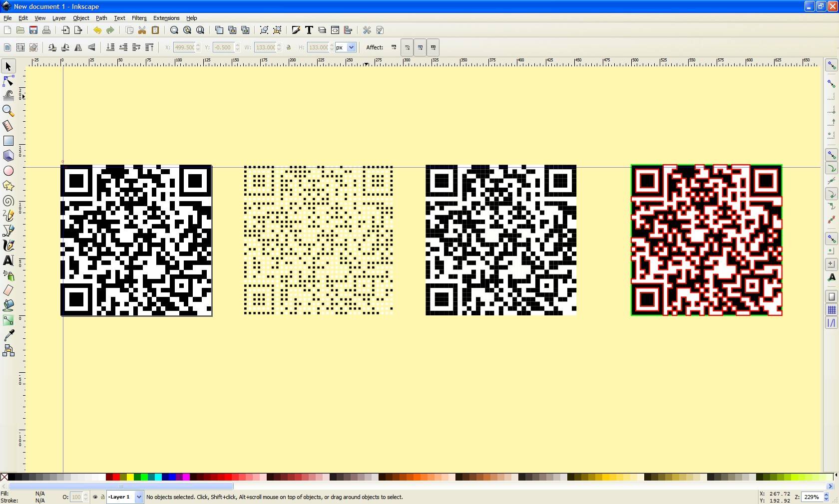Pick the Spiral drawing tool
The image size is (839, 504).
8,201
